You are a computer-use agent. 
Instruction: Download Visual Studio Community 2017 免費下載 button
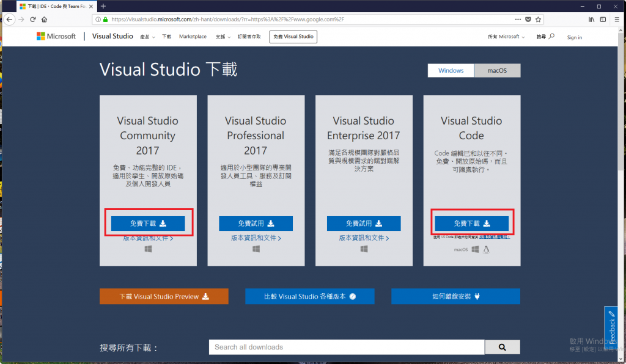point(148,224)
